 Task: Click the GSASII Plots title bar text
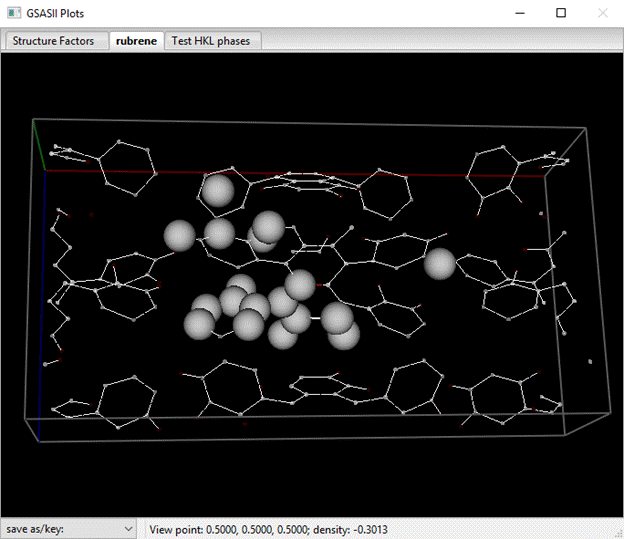[60, 13]
